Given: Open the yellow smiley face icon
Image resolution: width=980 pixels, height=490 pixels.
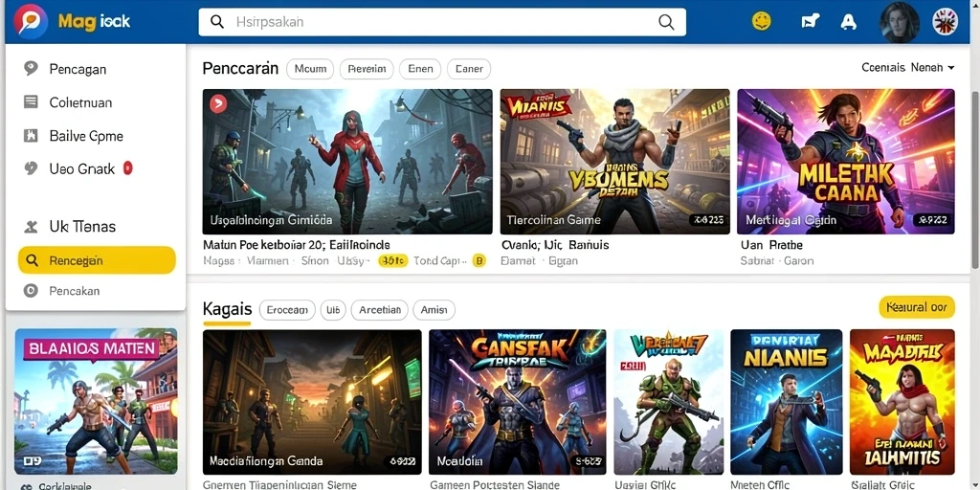Looking at the screenshot, I should point(761,22).
